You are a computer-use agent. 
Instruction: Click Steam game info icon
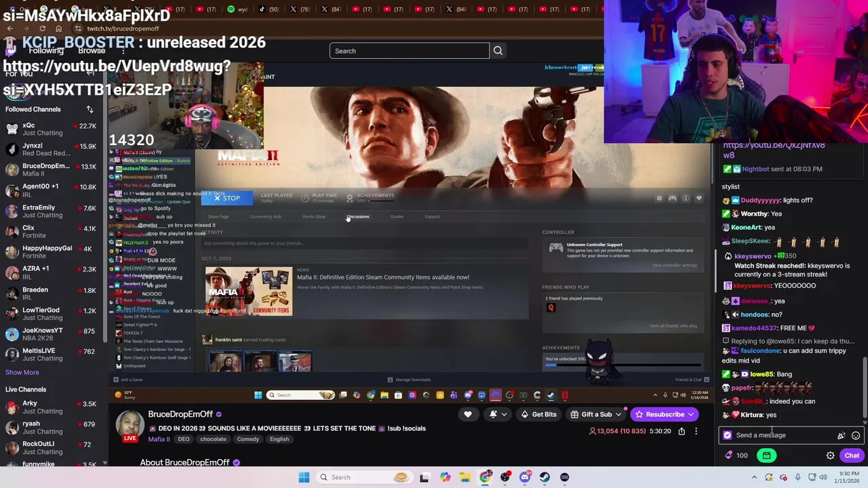tap(686, 199)
